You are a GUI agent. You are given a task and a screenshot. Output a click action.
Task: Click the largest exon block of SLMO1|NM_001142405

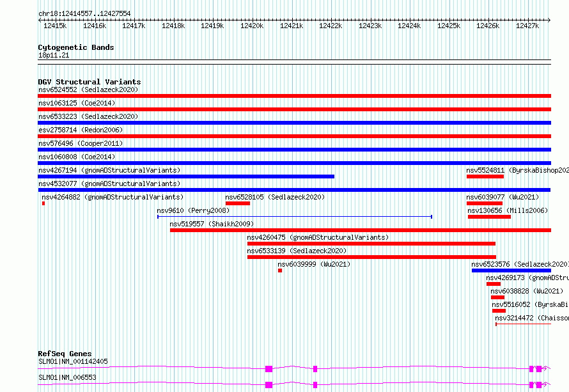click(269, 369)
